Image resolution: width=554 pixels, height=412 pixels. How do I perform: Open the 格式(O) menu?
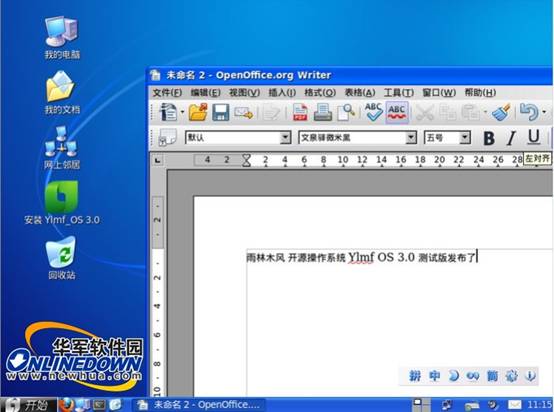tap(320, 93)
